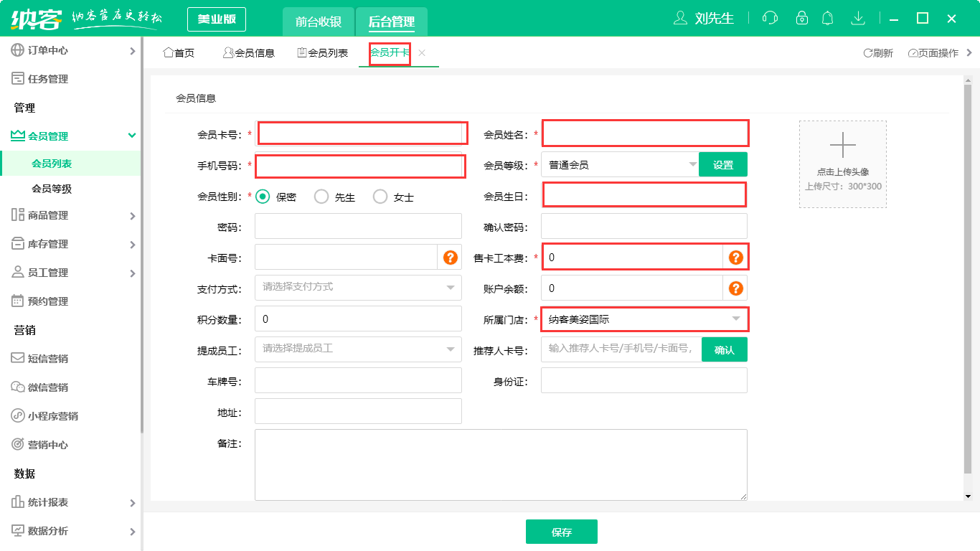The width and height of the screenshot is (980, 551).
Task: Click help icon beside 售卡工本费 field
Action: coord(735,258)
